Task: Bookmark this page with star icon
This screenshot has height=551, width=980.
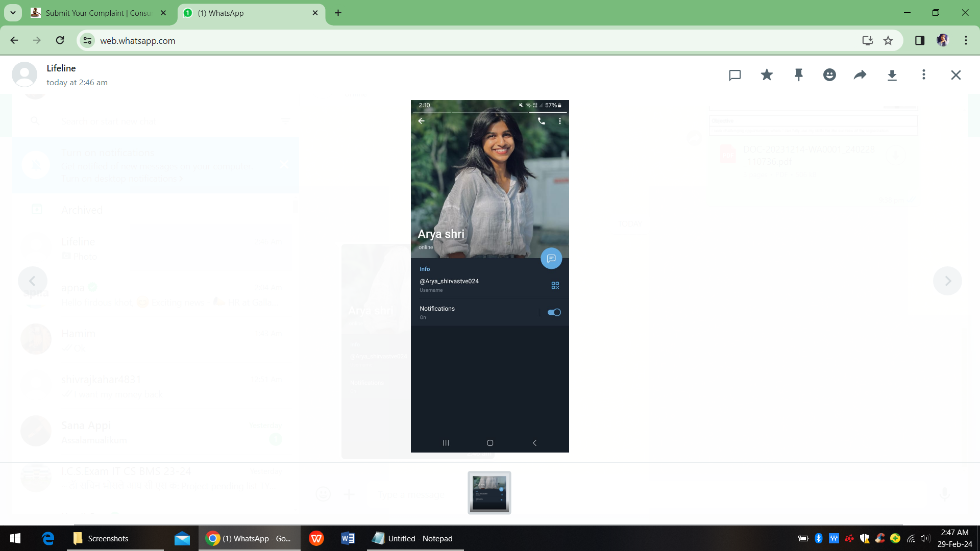Action: coord(888,41)
